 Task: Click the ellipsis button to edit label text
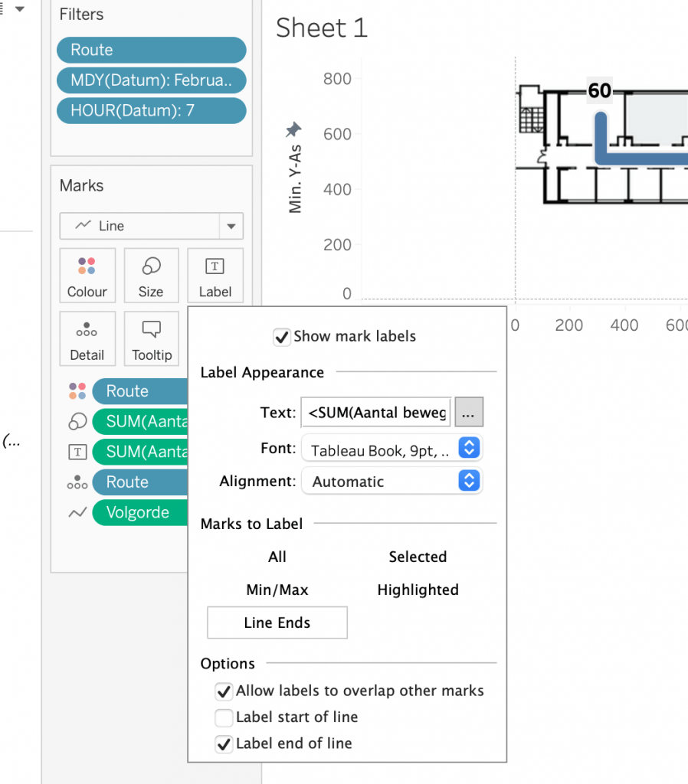point(469,413)
